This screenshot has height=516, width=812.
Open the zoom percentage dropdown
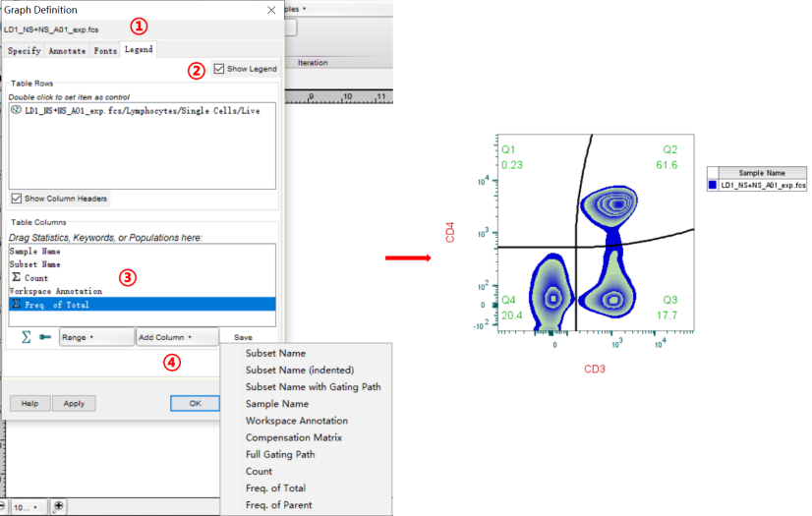[x=28, y=507]
